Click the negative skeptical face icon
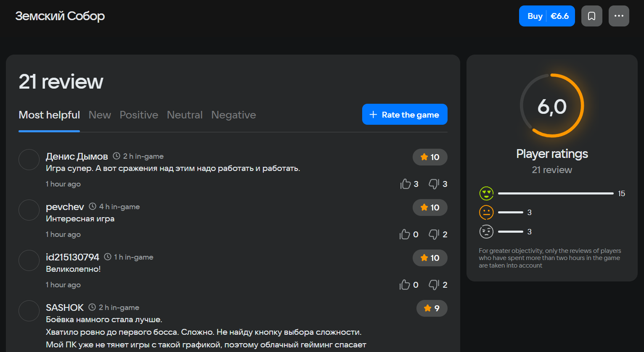The height and width of the screenshot is (352, 644). tap(486, 231)
